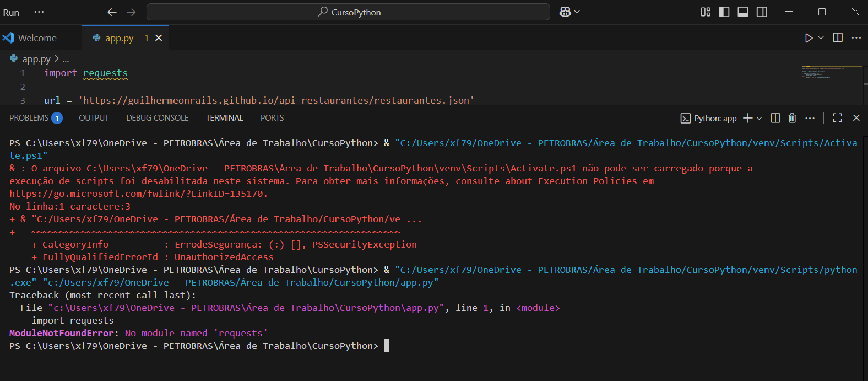868x381 pixels.
Task: Open the DEBUG CONSOLE tab
Action: (x=158, y=118)
